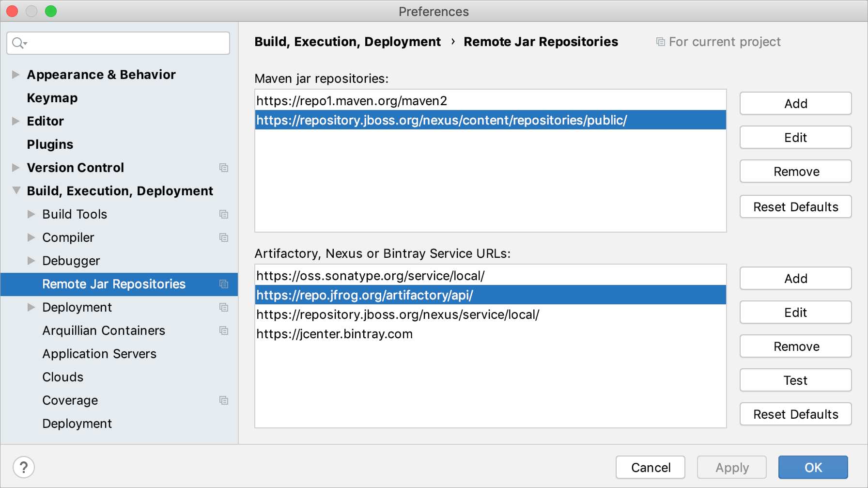Screen dimensions: 868x488
Task: Reset service URLs to defaults
Action: (795, 414)
